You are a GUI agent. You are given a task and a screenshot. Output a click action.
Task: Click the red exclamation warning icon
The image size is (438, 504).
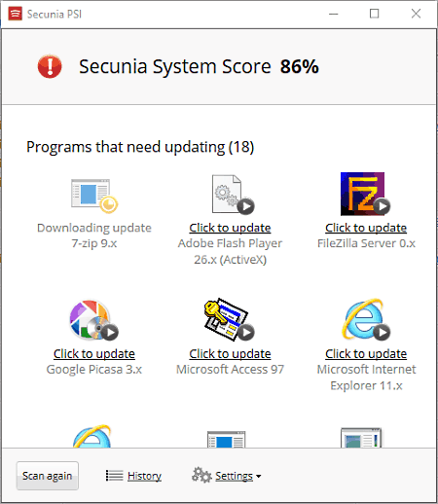click(x=50, y=66)
